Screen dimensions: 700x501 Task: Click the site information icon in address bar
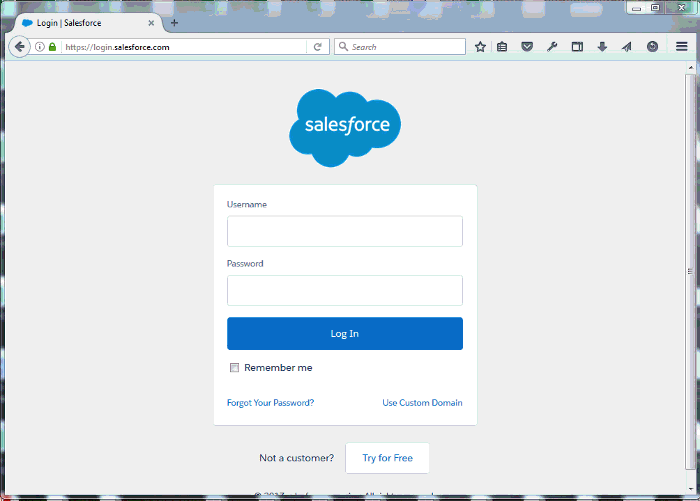pyautogui.click(x=40, y=47)
